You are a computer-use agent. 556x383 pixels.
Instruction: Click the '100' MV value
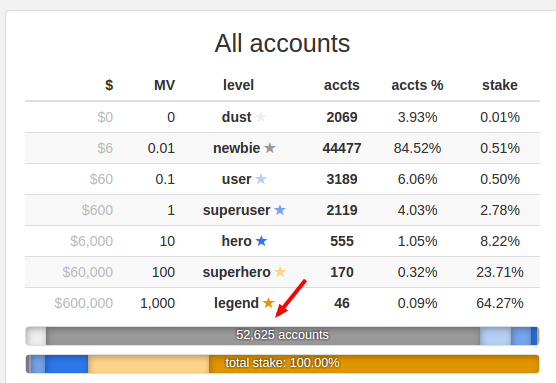(x=163, y=272)
